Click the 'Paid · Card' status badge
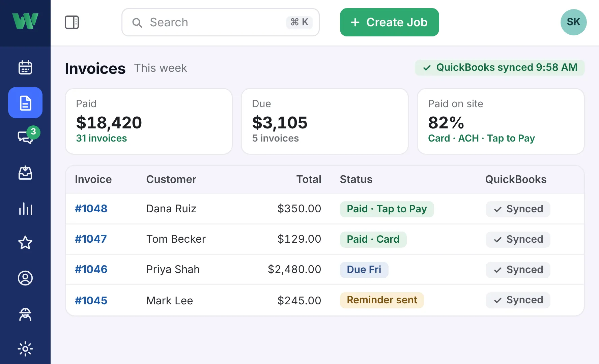 point(373,239)
